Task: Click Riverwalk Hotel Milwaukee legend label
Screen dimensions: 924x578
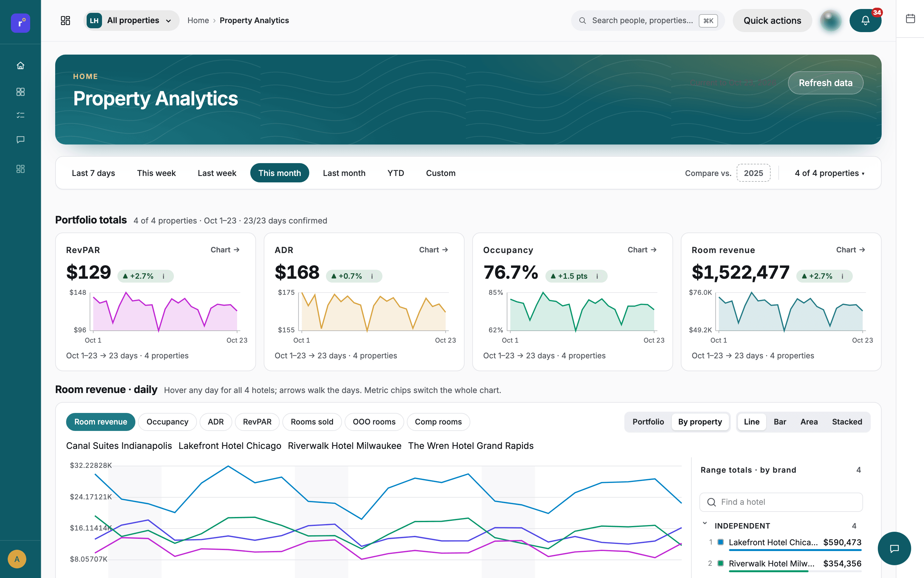Action: coord(344,446)
